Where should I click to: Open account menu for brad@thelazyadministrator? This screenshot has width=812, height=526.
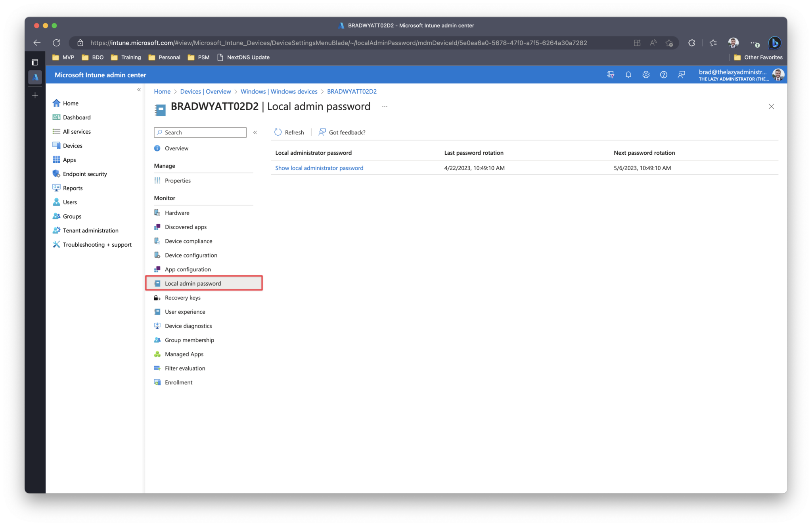(x=741, y=75)
